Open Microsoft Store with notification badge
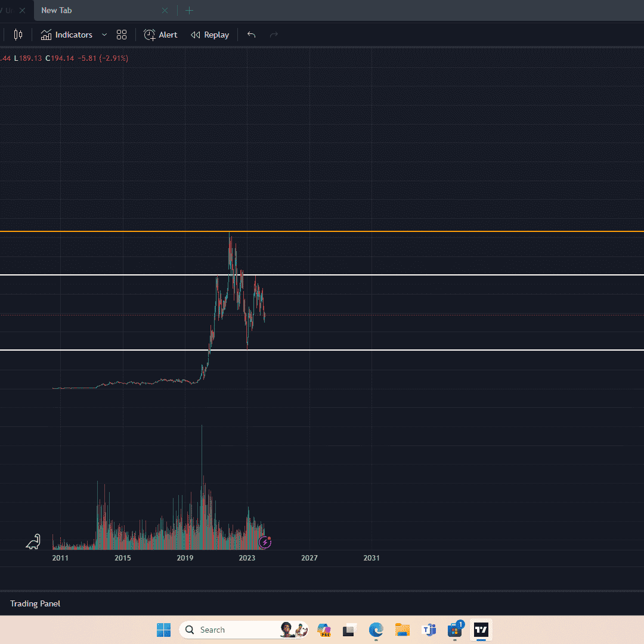This screenshot has height=644, width=644. click(455, 629)
